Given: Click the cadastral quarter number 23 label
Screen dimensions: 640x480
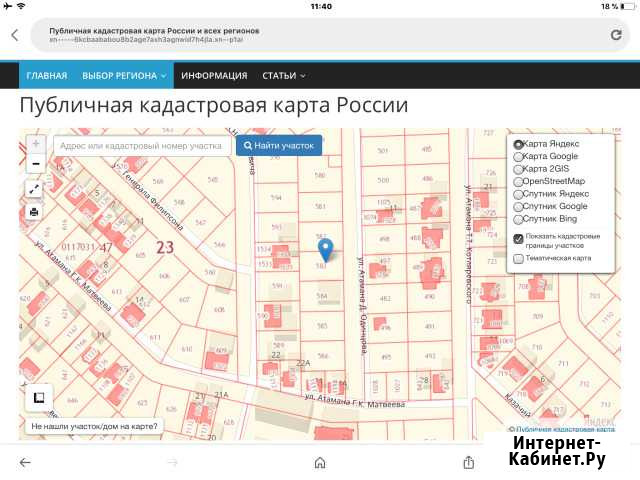Looking at the screenshot, I should tap(165, 247).
